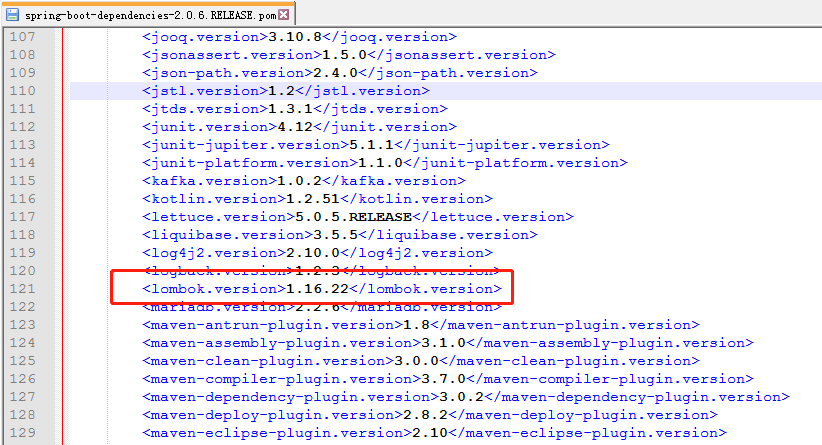Click the highlighted jstl.version 1.2 line
The height and width of the screenshot is (445, 822).
click(286, 91)
